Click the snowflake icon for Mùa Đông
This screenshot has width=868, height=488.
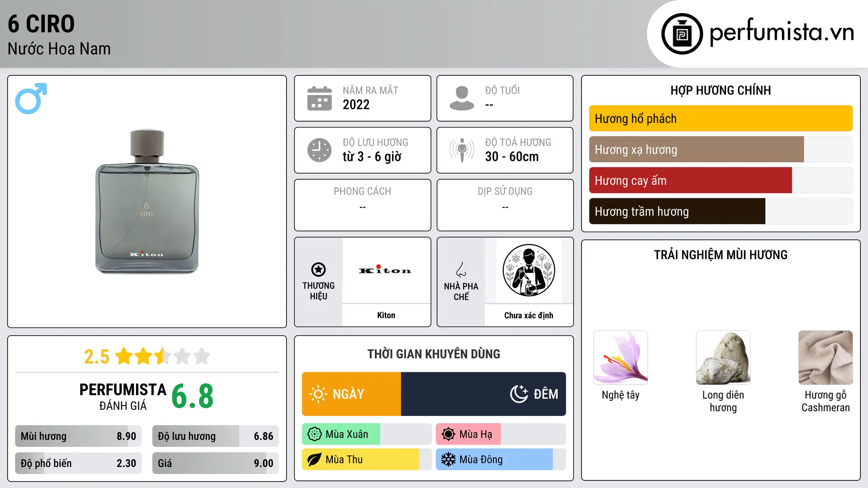(448, 460)
